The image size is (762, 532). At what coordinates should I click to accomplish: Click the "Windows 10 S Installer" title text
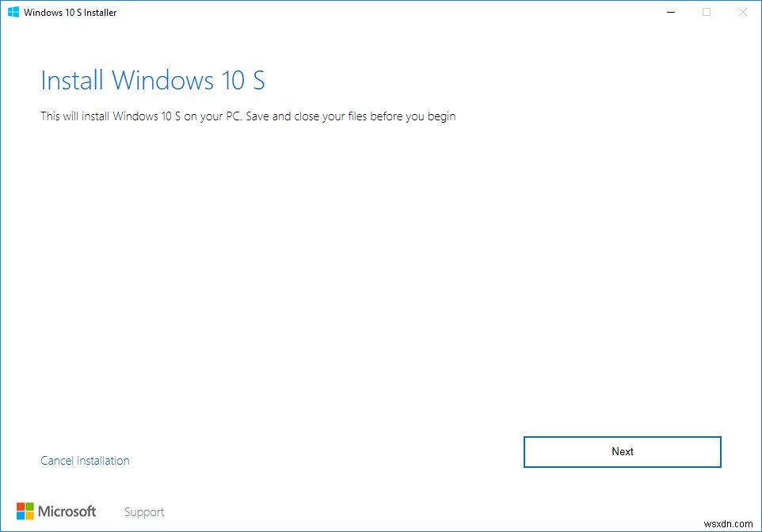point(70,13)
